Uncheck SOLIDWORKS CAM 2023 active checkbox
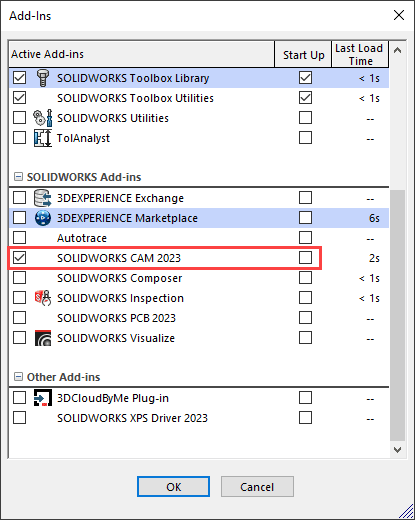This screenshot has width=415, height=520. (19, 258)
